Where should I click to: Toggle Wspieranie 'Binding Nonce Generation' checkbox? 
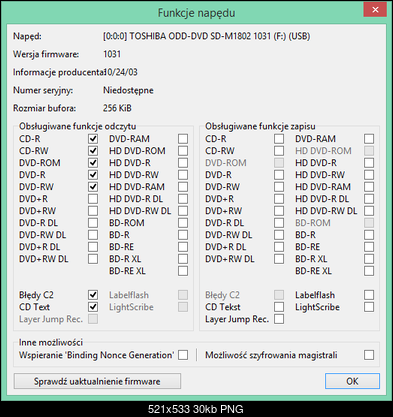(183, 355)
